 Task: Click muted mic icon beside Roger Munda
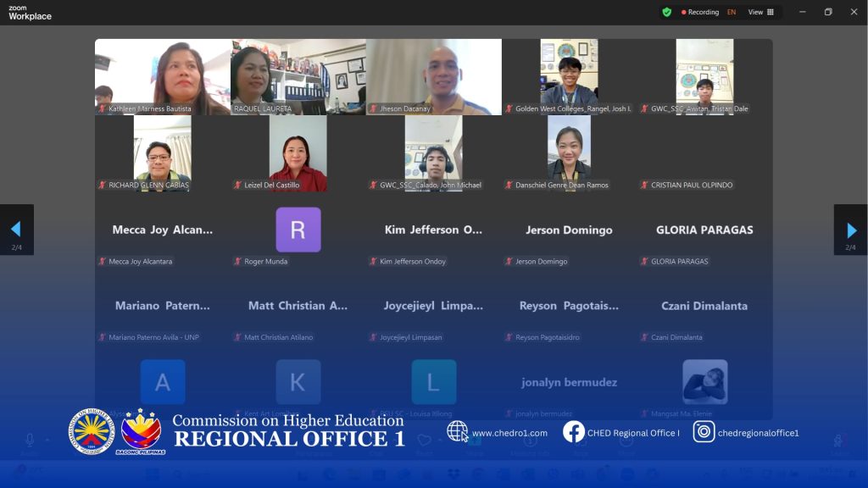click(x=237, y=262)
